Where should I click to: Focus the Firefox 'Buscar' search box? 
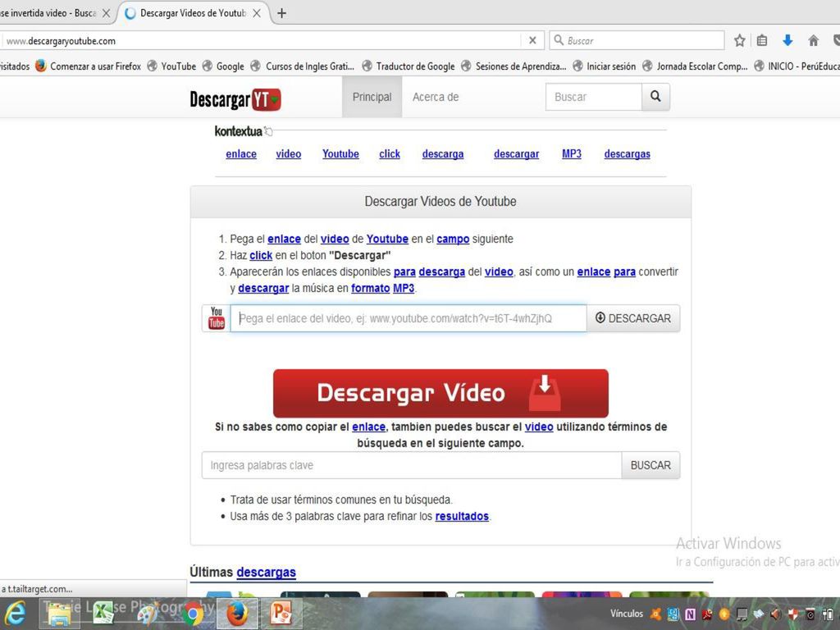tap(637, 40)
